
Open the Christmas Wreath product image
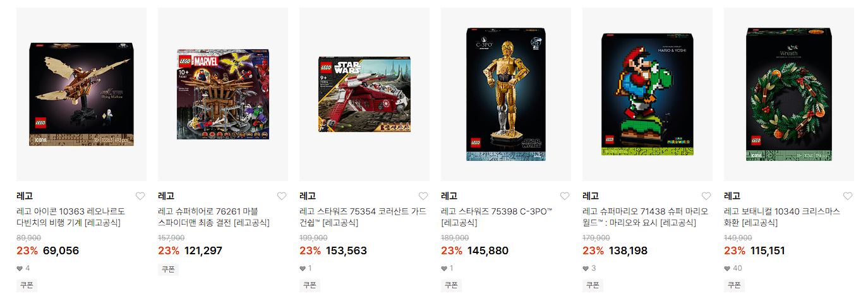pos(789,95)
